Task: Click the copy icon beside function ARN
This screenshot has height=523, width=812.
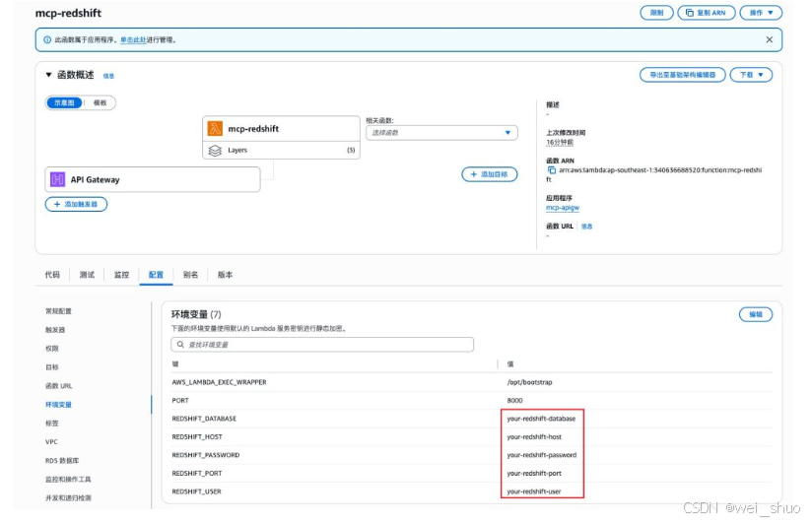Action: 552,169
